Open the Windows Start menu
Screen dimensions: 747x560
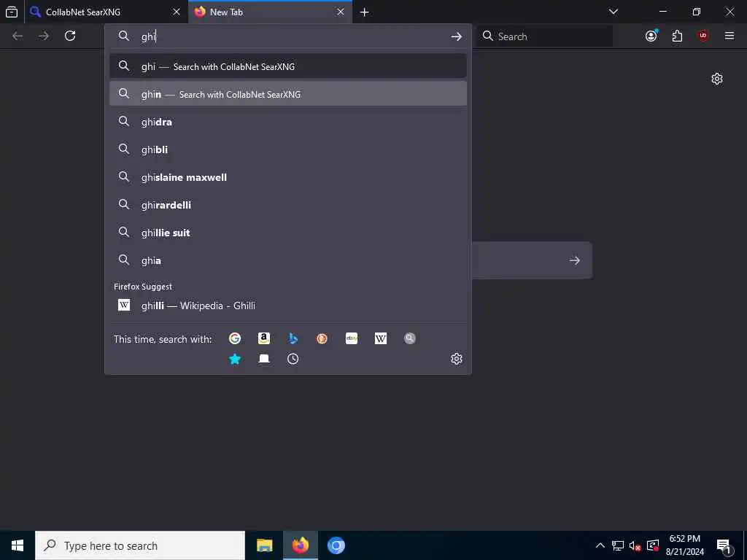(18, 545)
